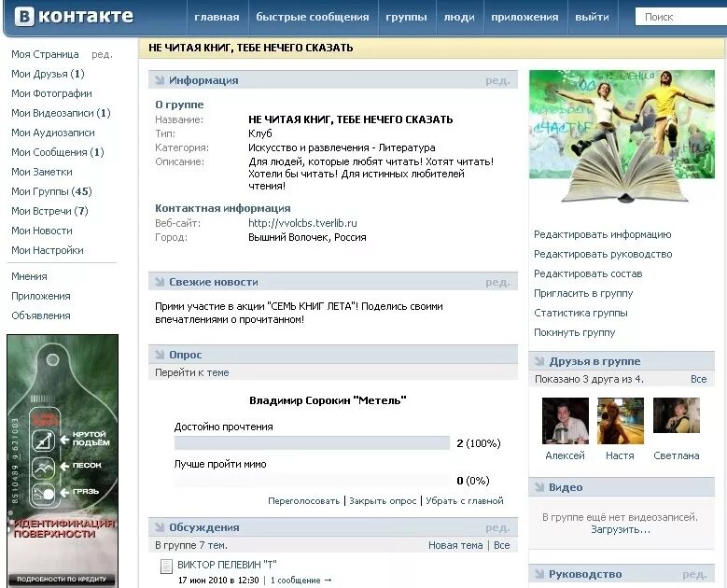
Task: Open the ВИКТОР ПЕЛЕВИН topic document icon
Action: pos(166,567)
